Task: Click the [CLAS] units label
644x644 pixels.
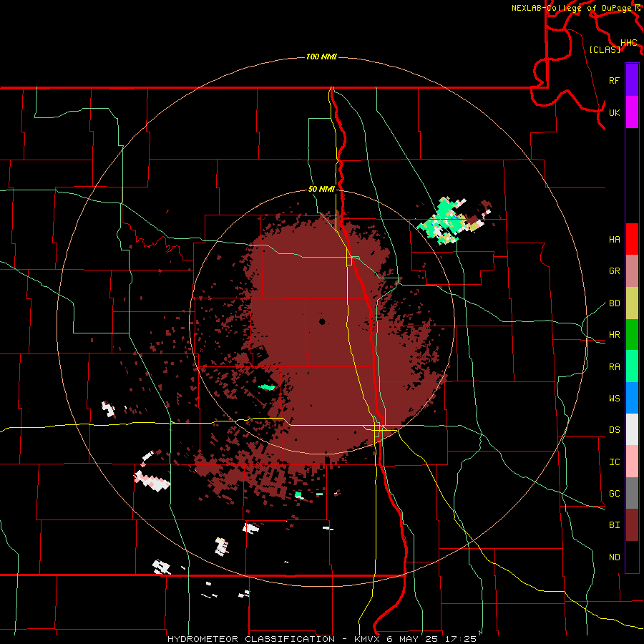Action: point(605,49)
